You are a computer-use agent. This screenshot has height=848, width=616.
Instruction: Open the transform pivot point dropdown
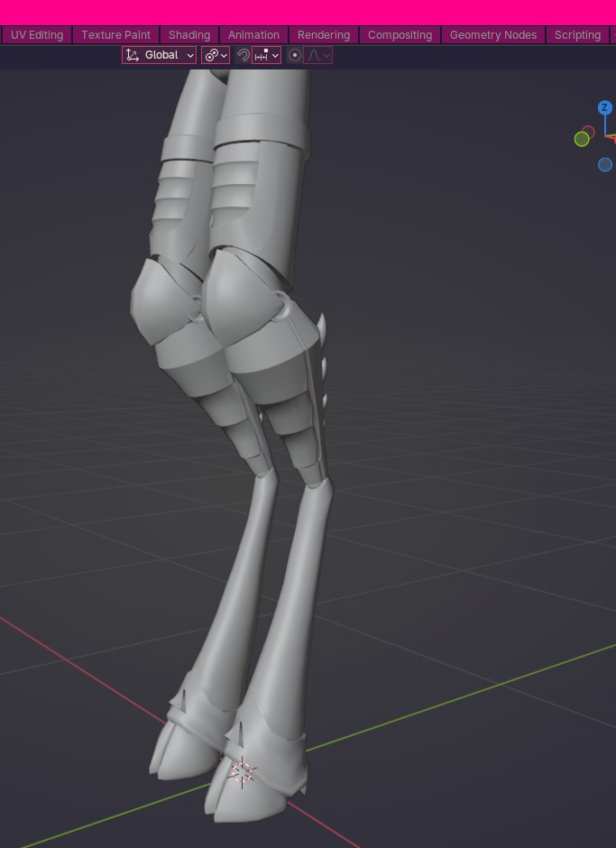(x=216, y=55)
